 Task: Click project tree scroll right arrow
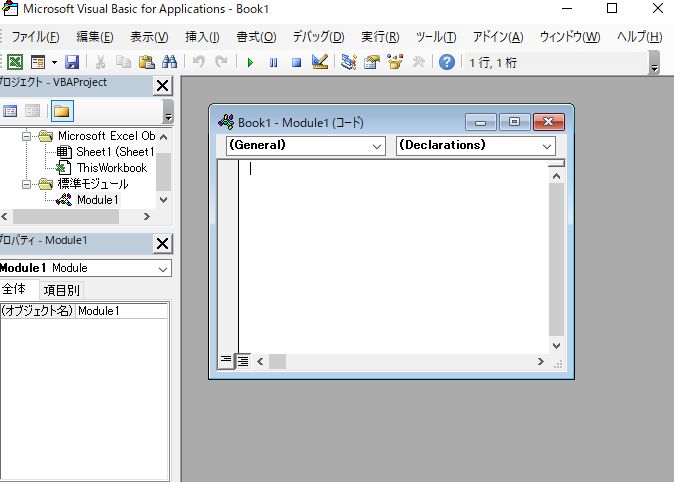pyautogui.click(x=147, y=216)
